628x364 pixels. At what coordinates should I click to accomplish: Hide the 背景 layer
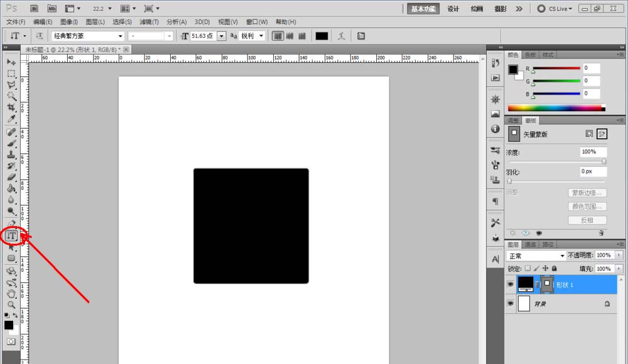point(510,304)
